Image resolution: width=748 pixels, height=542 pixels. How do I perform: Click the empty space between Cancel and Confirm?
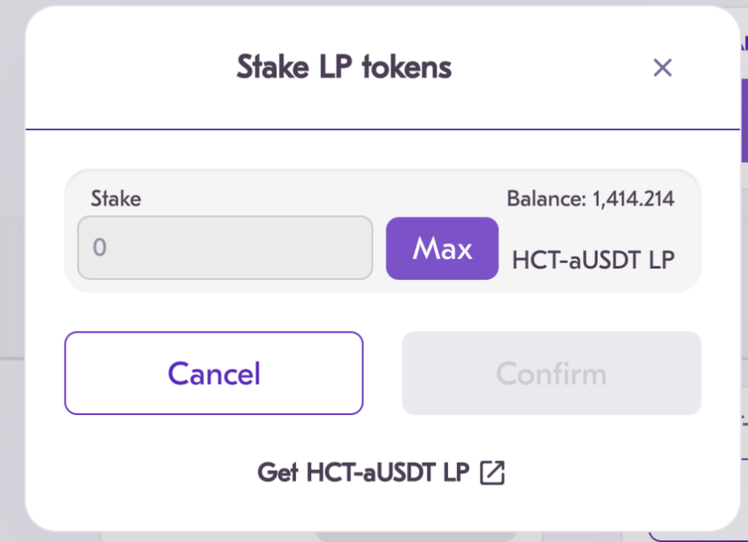click(x=382, y=373)
